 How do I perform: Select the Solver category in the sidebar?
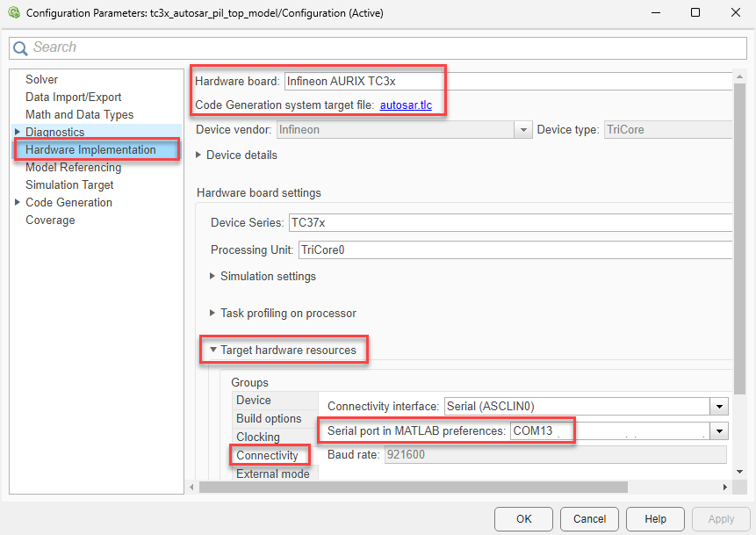[x=41, y=78]
